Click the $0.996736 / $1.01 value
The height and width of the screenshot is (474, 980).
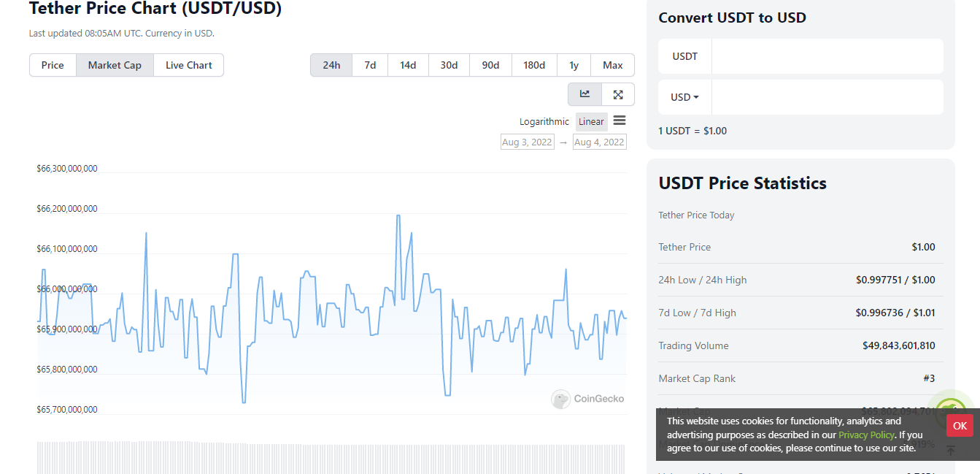pyautogui.click(x=895, y=313)
